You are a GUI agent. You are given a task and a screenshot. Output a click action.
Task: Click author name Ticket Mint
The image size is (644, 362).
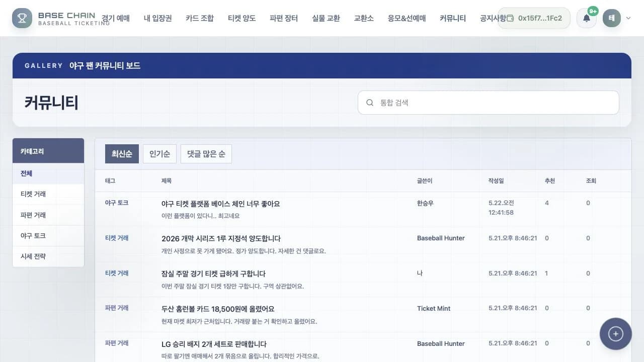pyautogui.click(x=434, y=308)
